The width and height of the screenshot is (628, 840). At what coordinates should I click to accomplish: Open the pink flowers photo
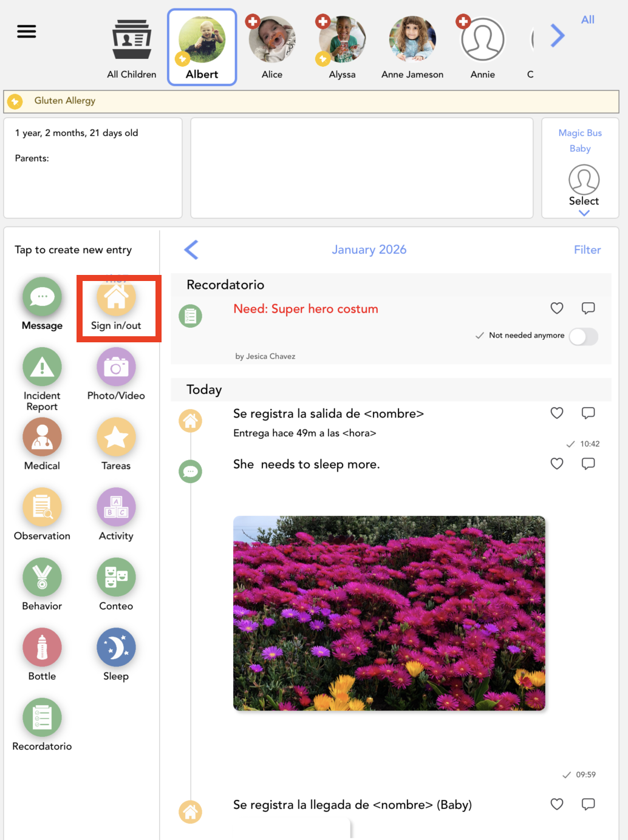point(389,613)
